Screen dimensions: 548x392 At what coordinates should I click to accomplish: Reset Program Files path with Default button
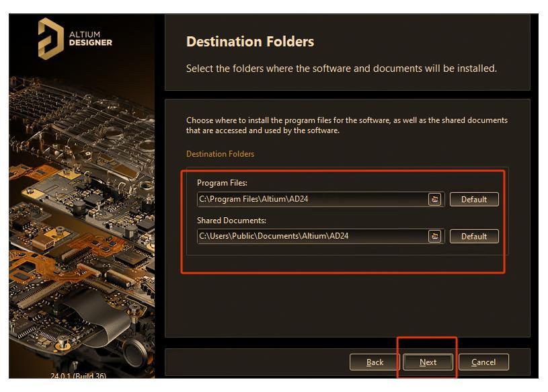click(473, 199)
